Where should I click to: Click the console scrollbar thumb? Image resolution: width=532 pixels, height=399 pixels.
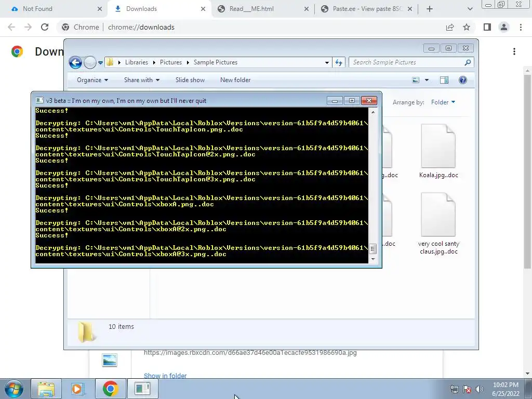coord(373,249)
